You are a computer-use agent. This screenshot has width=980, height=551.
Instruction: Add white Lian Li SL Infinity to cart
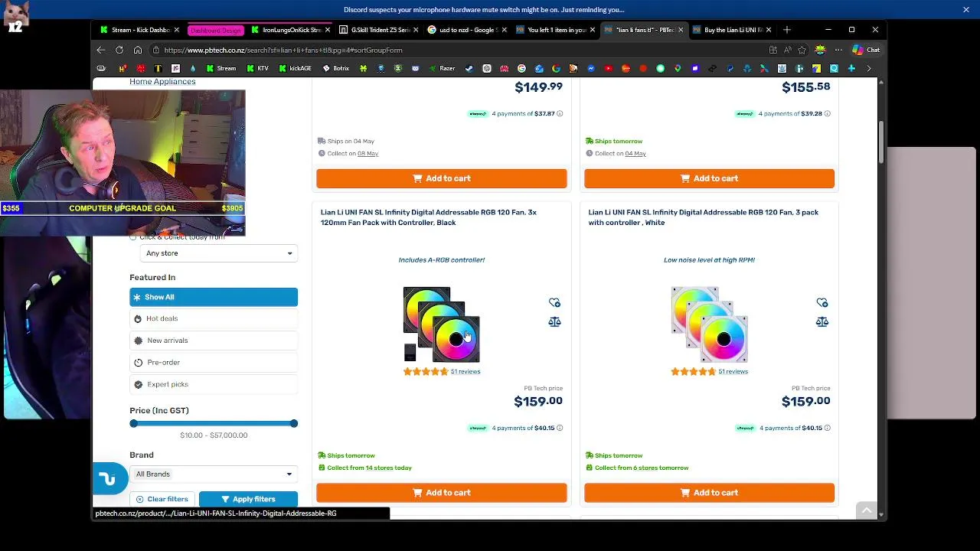[709, 493]
